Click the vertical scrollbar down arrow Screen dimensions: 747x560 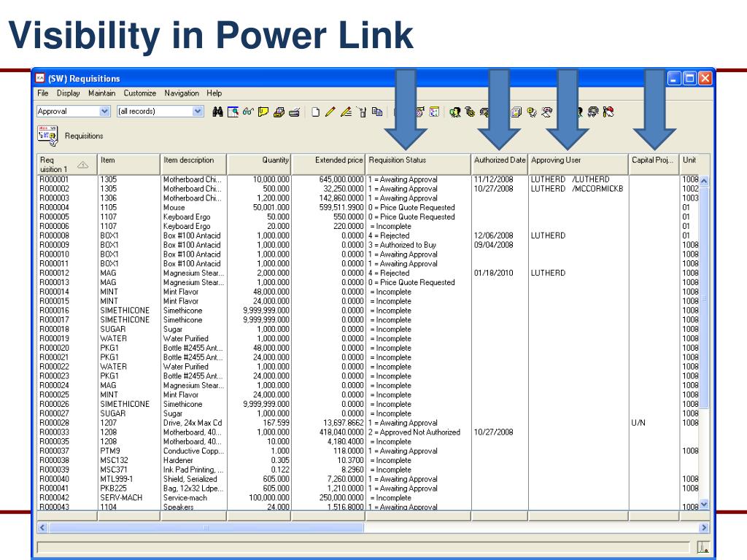pyautogui.click(x=704, y=504)
